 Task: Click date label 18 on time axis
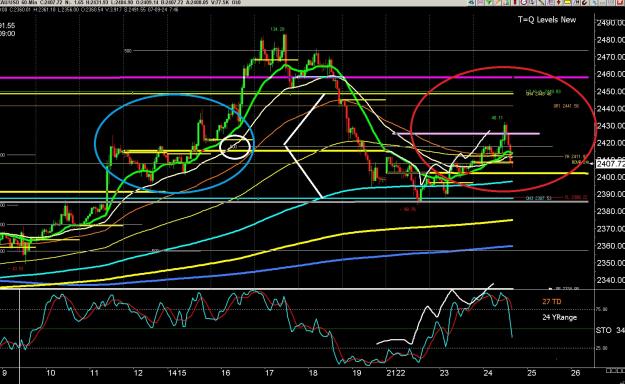coord(313,373)
